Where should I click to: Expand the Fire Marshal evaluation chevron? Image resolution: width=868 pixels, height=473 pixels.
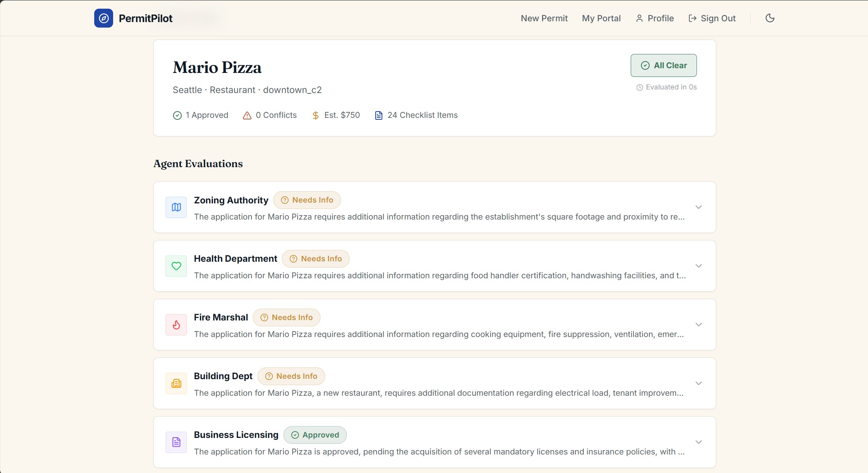tap(698, 325)
